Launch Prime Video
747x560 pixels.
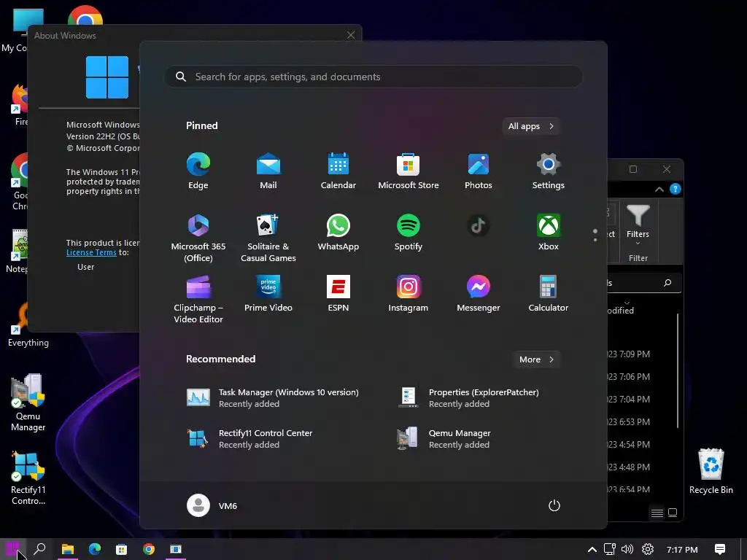pyautogui.click(x=268, y=293)
